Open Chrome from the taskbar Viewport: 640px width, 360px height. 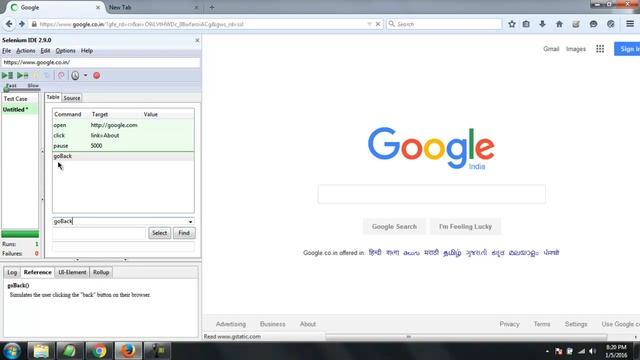tap(99, 351)
